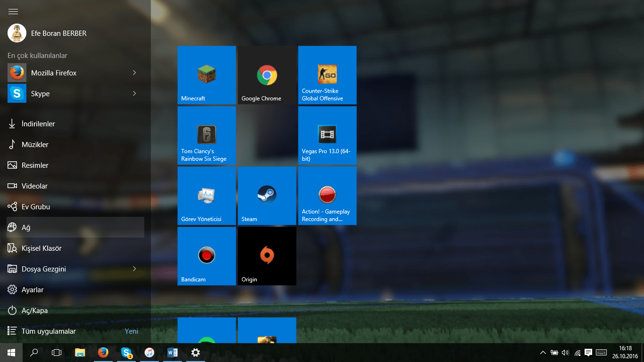Launch the Steam tile
644x362 pixels.
click(266, 195)
